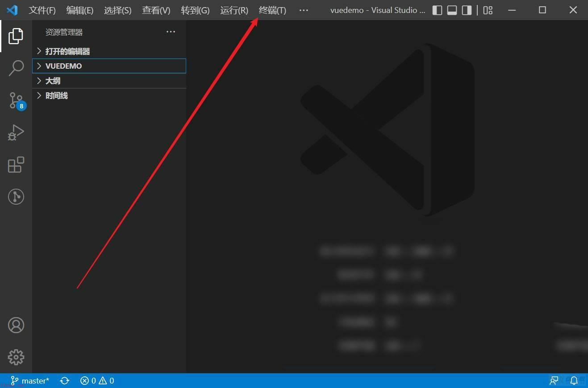Open the 编辑(E) menu

coord(80,10)
